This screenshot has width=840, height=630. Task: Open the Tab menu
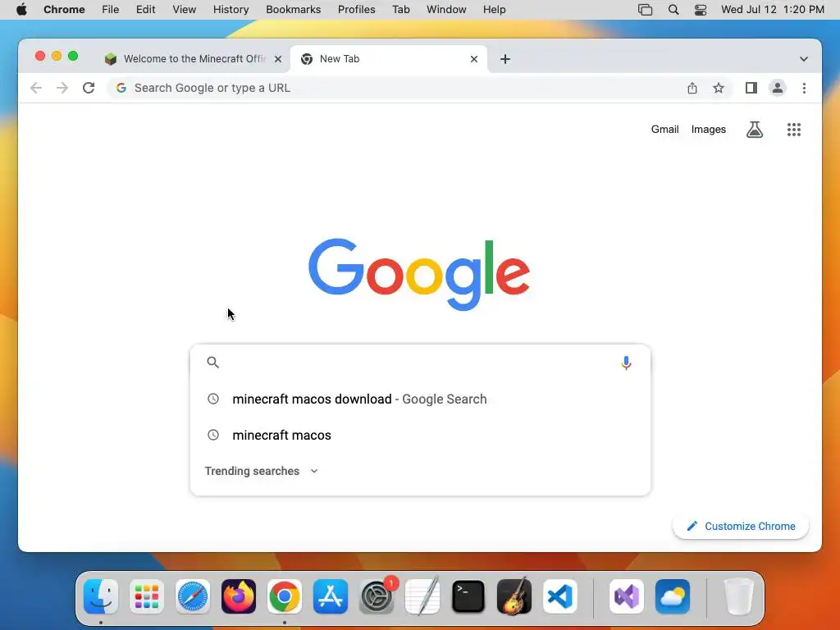[x=400, y=10]
